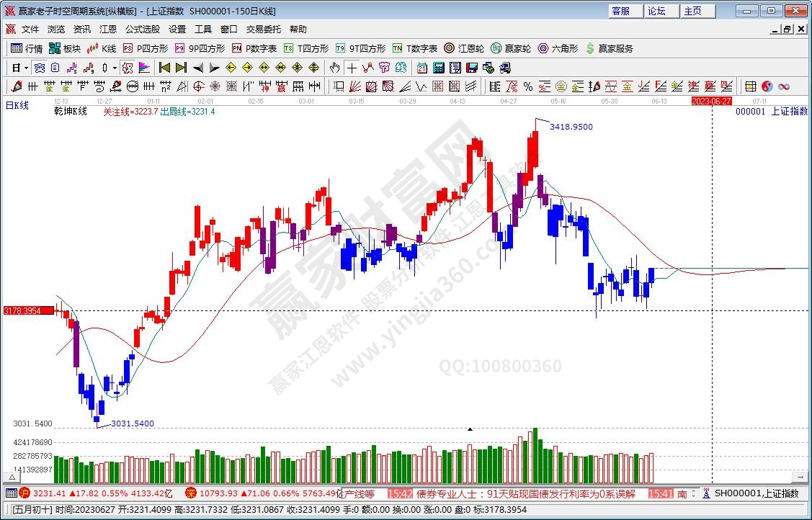Click the red floppy disk save icon

pos(472,68)
